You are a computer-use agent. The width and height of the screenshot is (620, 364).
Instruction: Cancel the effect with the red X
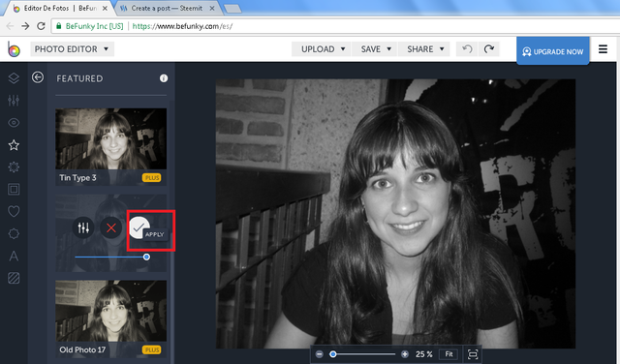coord(111,227)
